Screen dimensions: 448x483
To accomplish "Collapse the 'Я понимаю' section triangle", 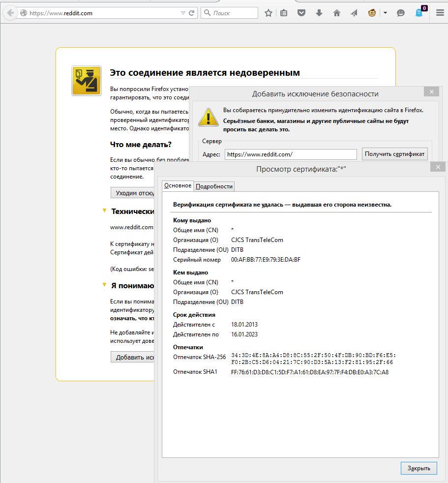I will (x=104, y=285).
